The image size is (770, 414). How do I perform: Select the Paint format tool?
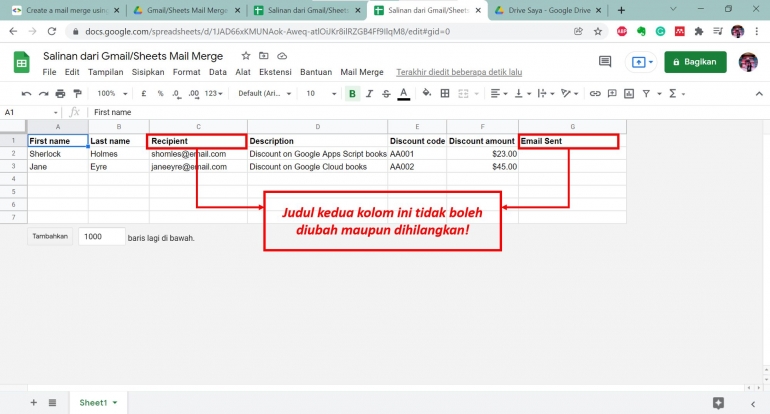click(77, 93)
